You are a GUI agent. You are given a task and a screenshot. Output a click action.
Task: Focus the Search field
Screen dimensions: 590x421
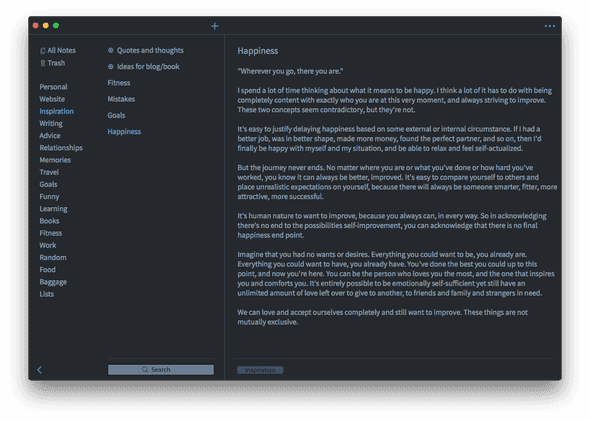tap(161, 369)
